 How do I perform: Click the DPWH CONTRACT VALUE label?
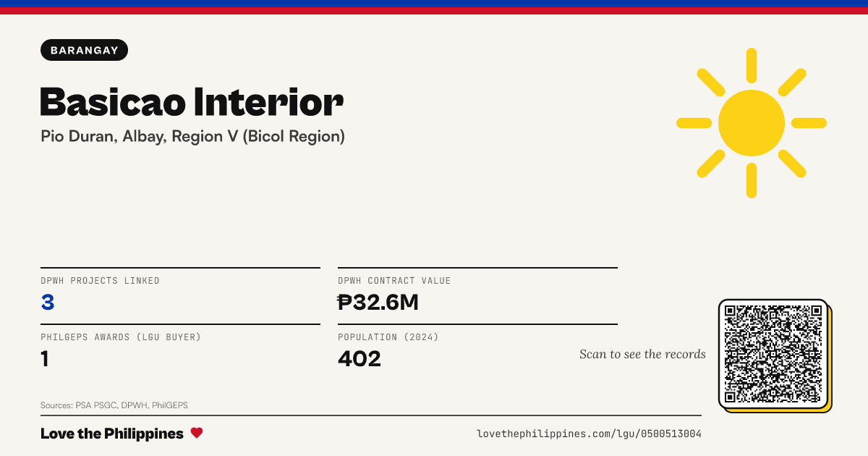click(394, 281)
